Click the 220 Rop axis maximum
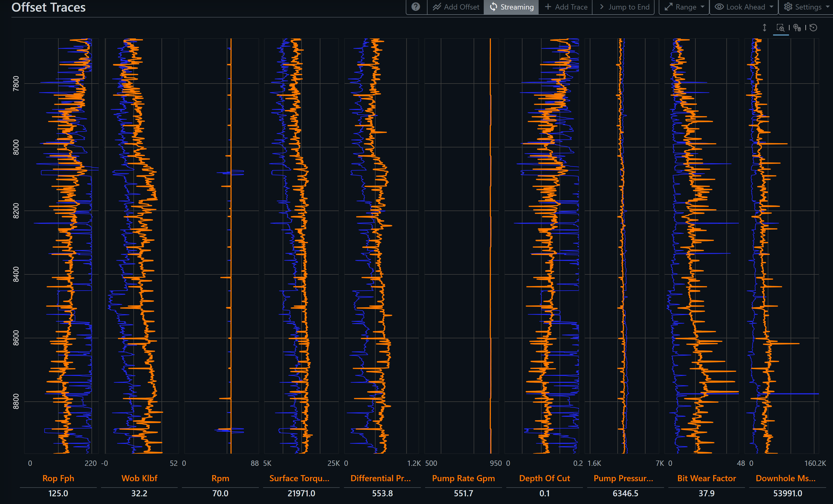 coord(90,463)
